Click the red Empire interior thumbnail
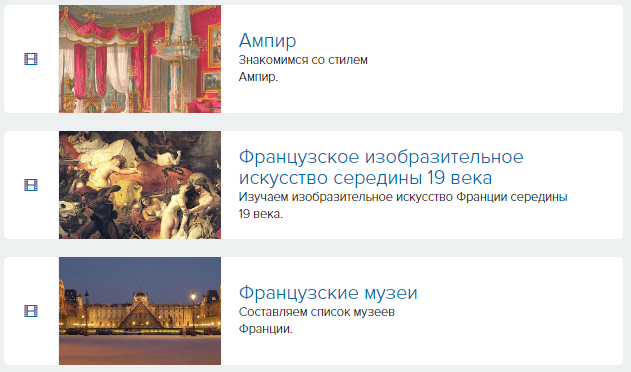This screenshot has width=631, height=372. (x=140, y=59)
